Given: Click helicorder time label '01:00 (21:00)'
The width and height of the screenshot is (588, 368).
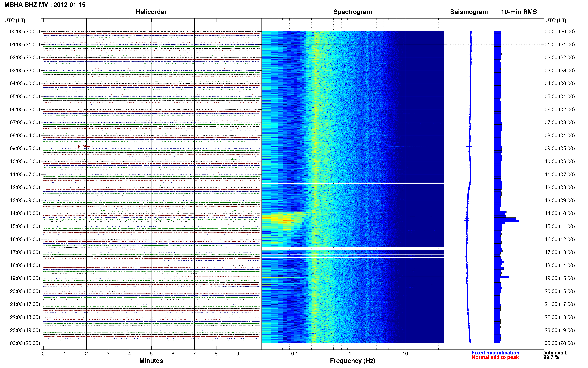Looking at the screenshot, I should 25,45.
